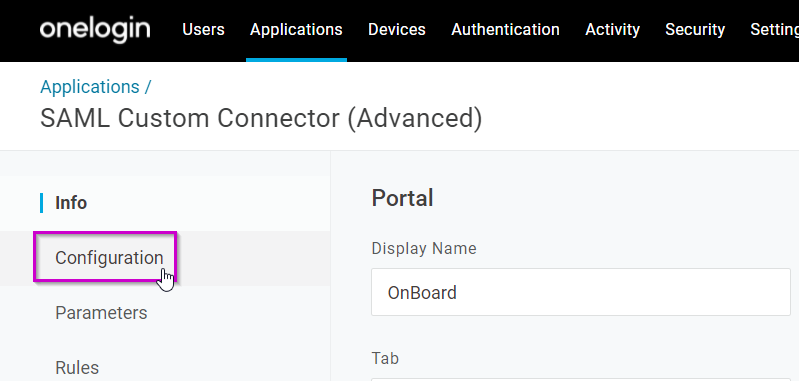Viewport: 799px width, 381px height.
Task: Click the OneLogin logo
Action: click(x=95, y=29)
